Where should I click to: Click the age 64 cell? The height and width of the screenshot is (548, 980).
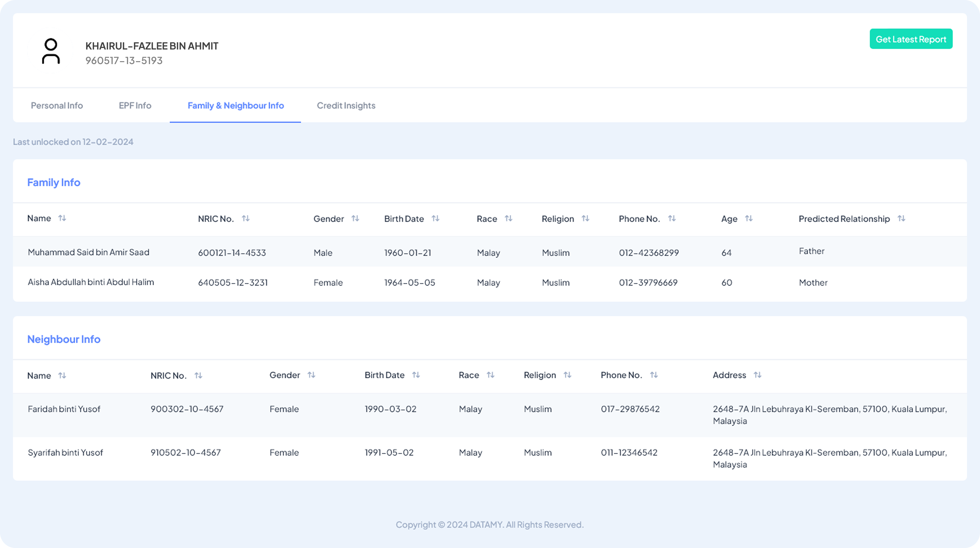[x=726, y=253]
